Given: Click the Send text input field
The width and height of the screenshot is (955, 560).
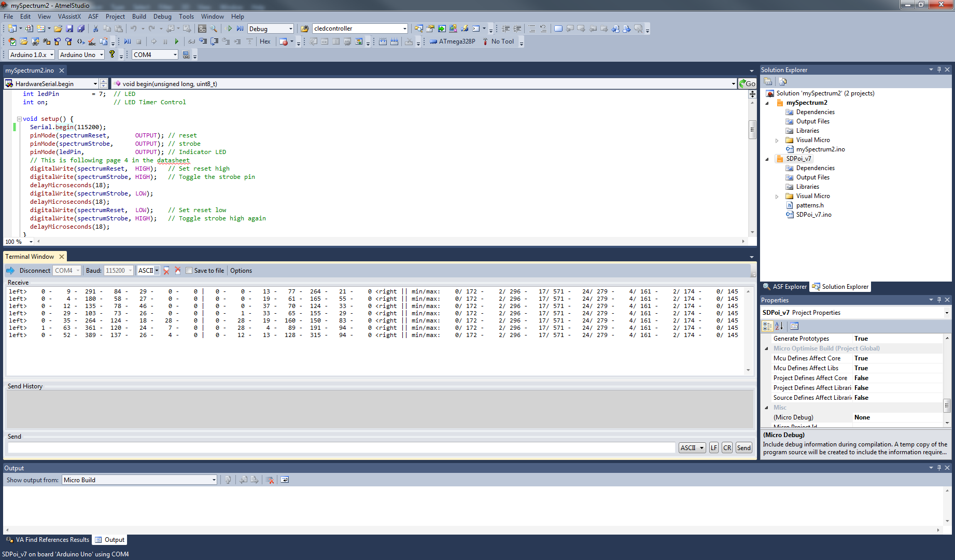Looking at the screenshot, I should 341,448.
